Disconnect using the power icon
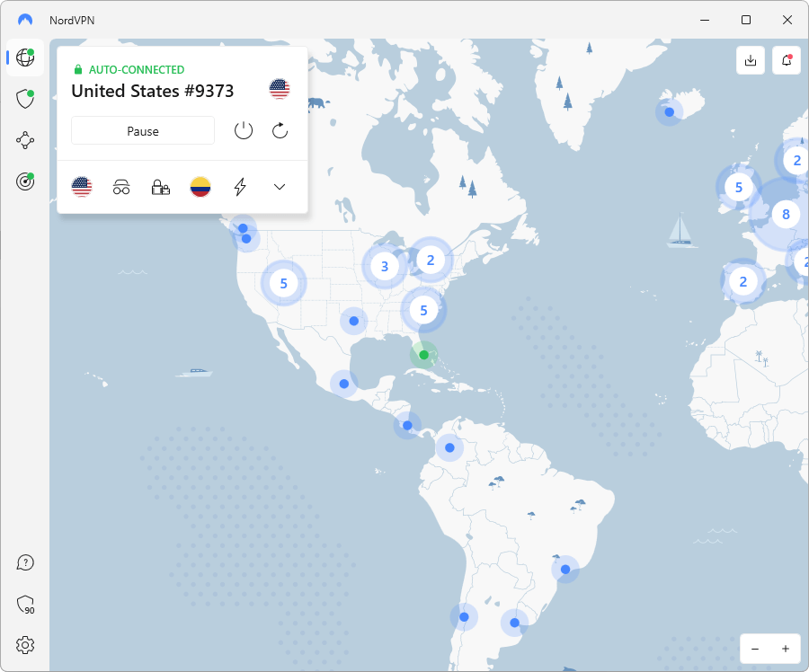The height and width of the screenshot is (672, 809). point(244,131)
